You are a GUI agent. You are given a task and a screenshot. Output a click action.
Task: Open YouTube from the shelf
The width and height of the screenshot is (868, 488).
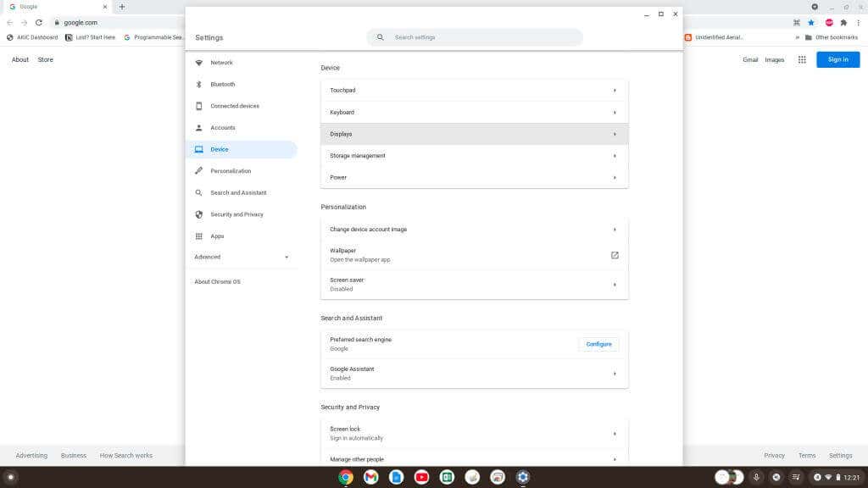pos(422,477)
